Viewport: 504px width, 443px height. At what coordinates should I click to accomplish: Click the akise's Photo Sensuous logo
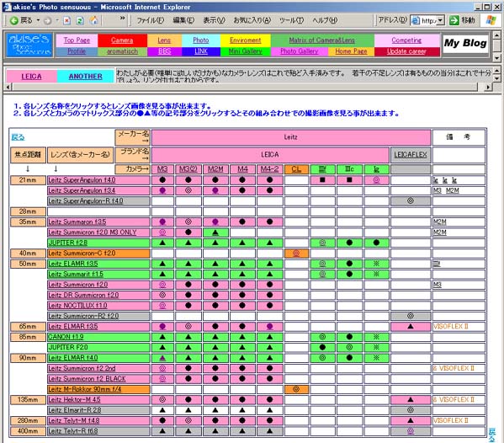click(29, 45)
